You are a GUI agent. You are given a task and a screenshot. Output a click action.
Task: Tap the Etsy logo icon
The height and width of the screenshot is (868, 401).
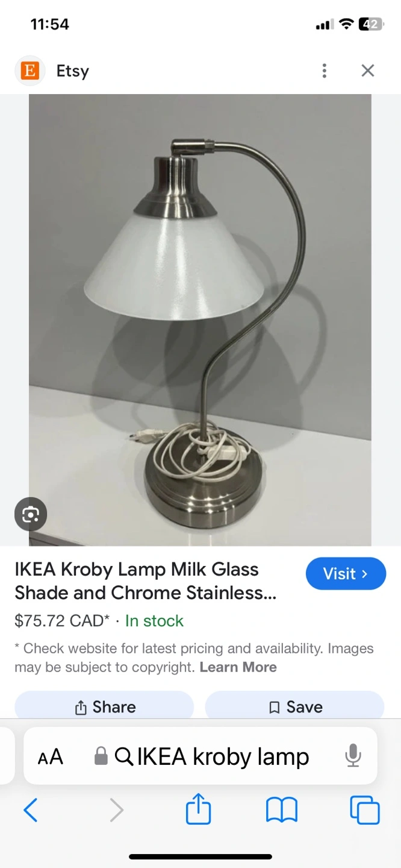tap(30, 71)
